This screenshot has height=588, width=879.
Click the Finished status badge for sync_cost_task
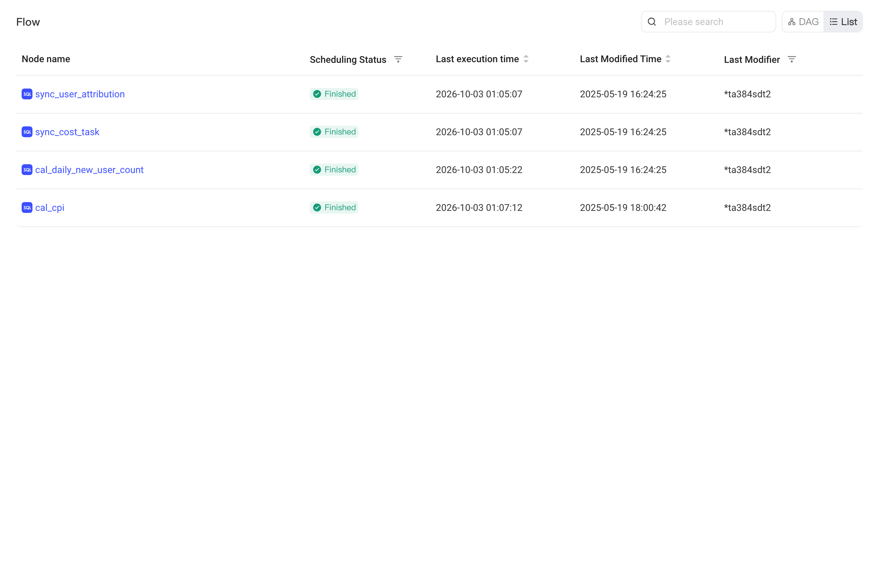pyautogui.click(x=334, y=132)
